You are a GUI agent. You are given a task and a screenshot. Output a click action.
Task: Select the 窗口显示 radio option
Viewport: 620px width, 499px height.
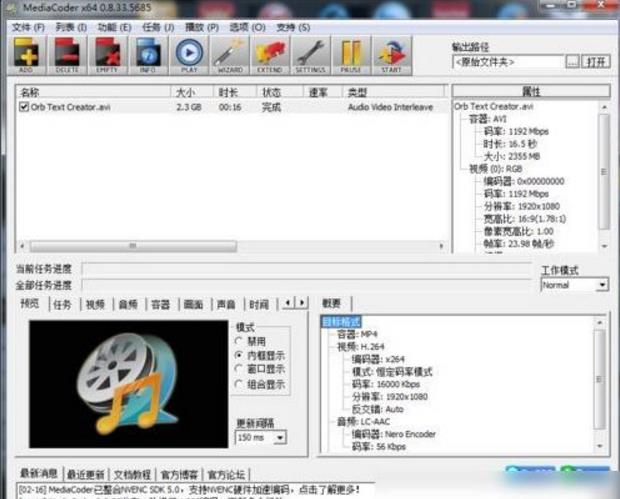click(239, 369)
